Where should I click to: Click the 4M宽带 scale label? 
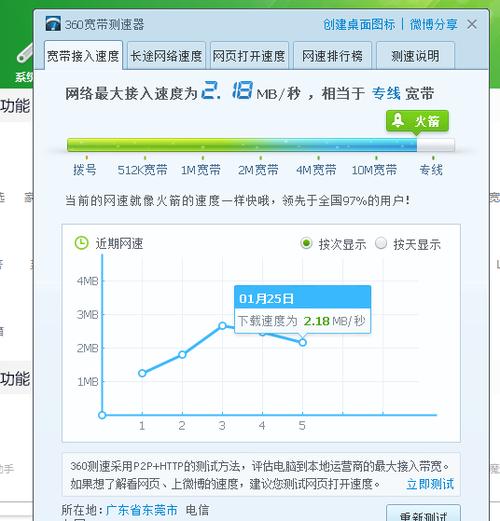coord(316,170)
